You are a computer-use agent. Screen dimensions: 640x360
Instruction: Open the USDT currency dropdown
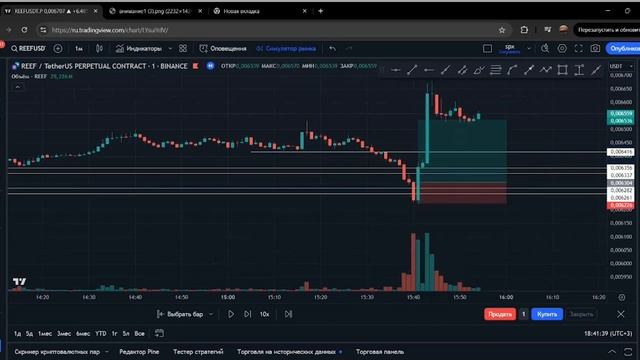[x=621, y=66]
